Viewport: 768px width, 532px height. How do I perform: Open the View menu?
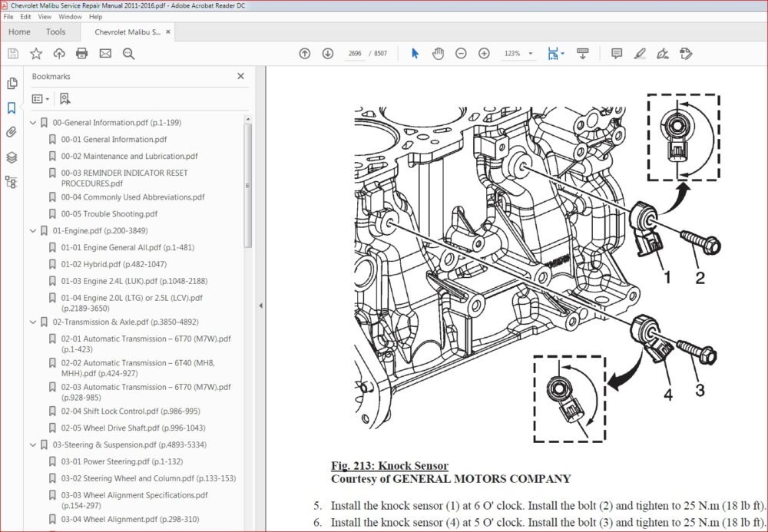click(45, 17)
